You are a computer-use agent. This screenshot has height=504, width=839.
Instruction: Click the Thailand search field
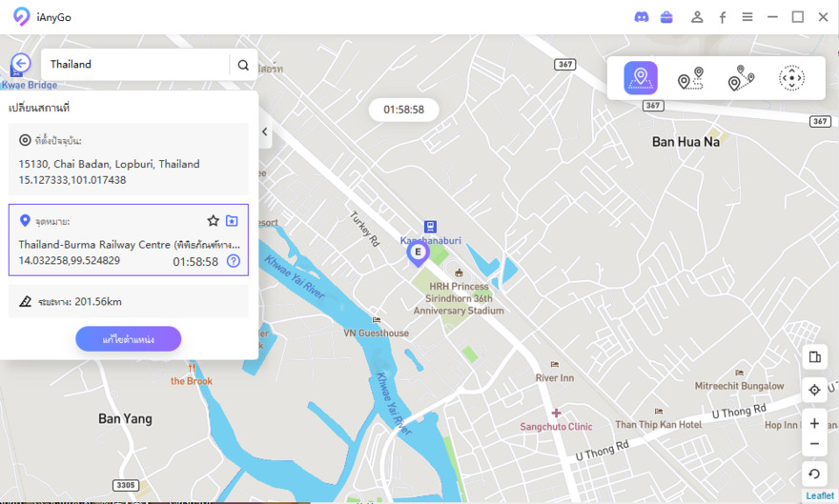point(136,65)
